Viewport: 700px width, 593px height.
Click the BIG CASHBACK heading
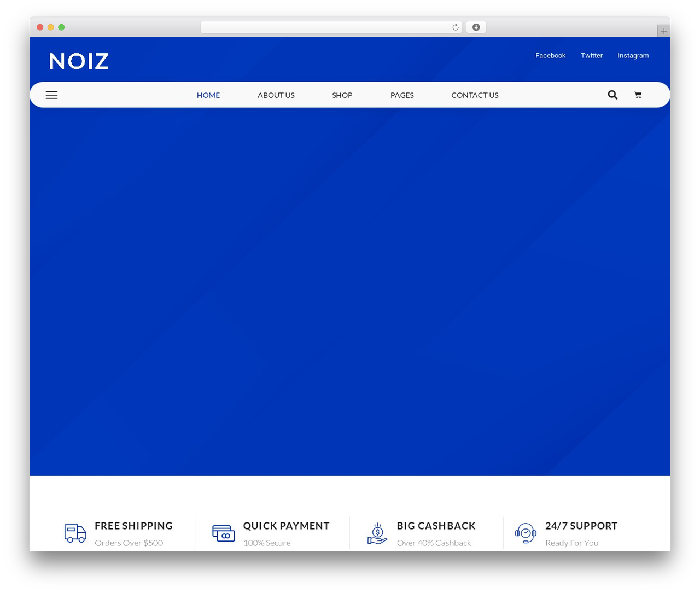436,526
